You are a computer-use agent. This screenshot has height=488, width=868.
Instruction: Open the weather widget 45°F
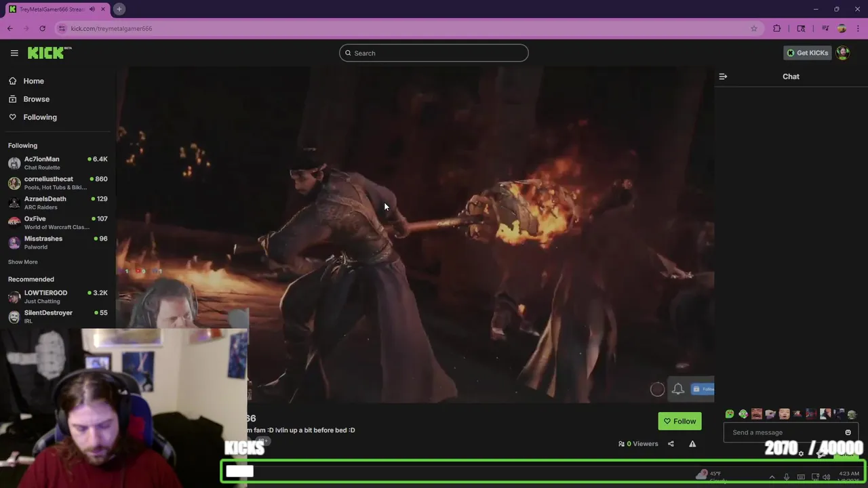711,476
